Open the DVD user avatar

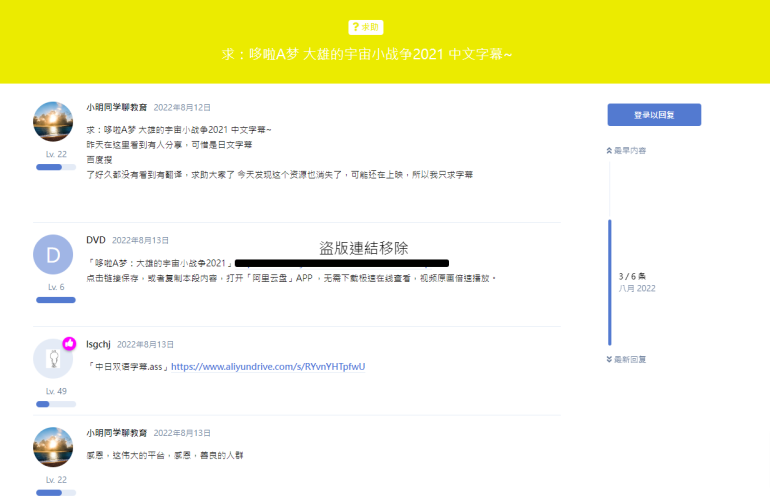(53, 254)
